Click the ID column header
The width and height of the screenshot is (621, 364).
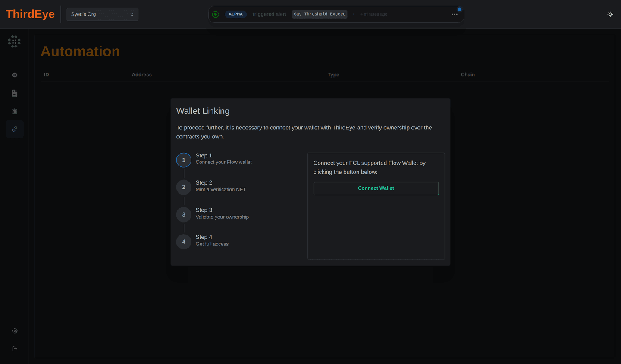[47, 75]
